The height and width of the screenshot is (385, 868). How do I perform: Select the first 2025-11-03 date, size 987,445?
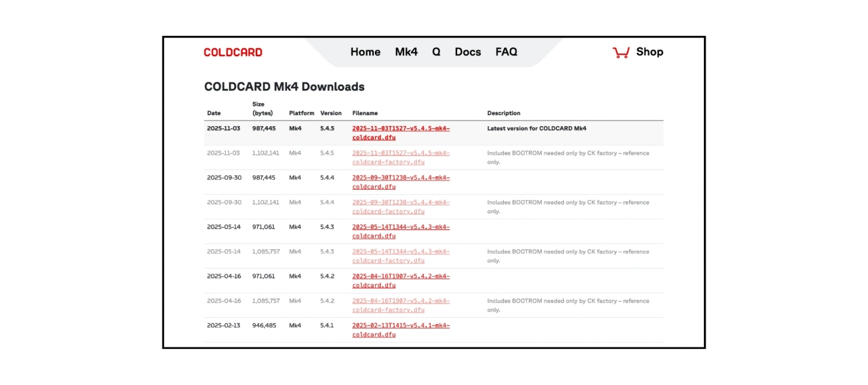point(223,128)
